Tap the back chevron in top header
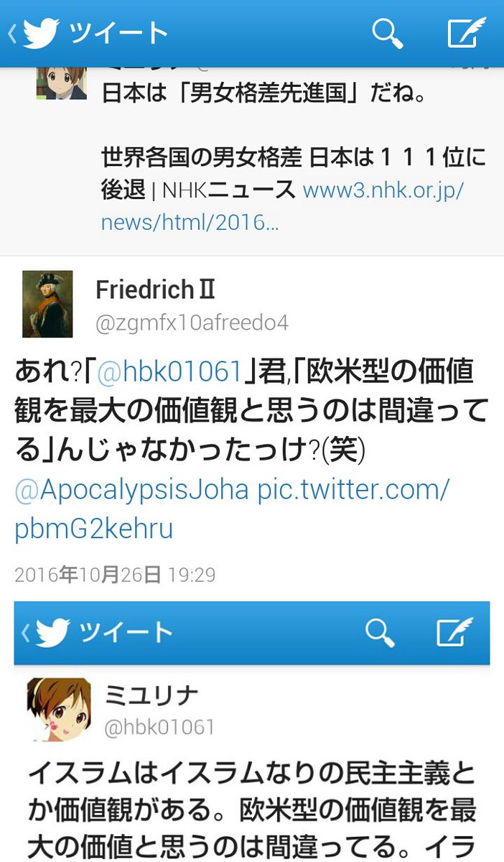 tap(11, 33)
